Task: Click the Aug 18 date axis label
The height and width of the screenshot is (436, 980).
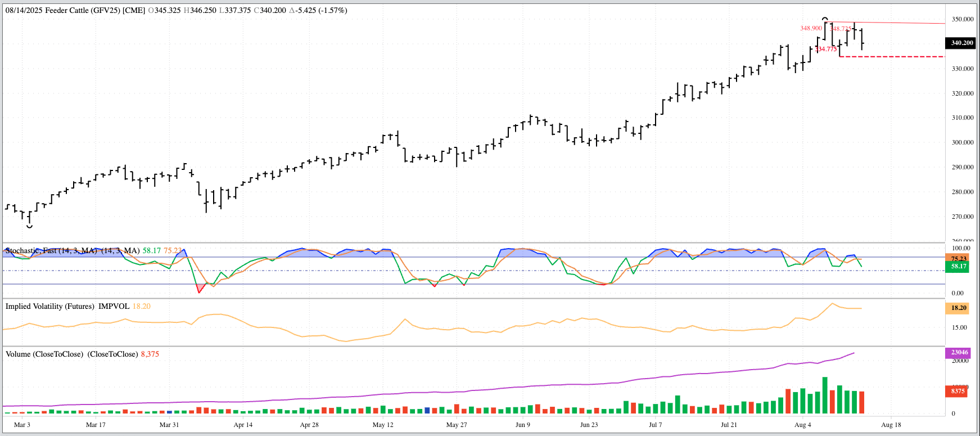Action: pyautogui.click(x=891, y=425)
